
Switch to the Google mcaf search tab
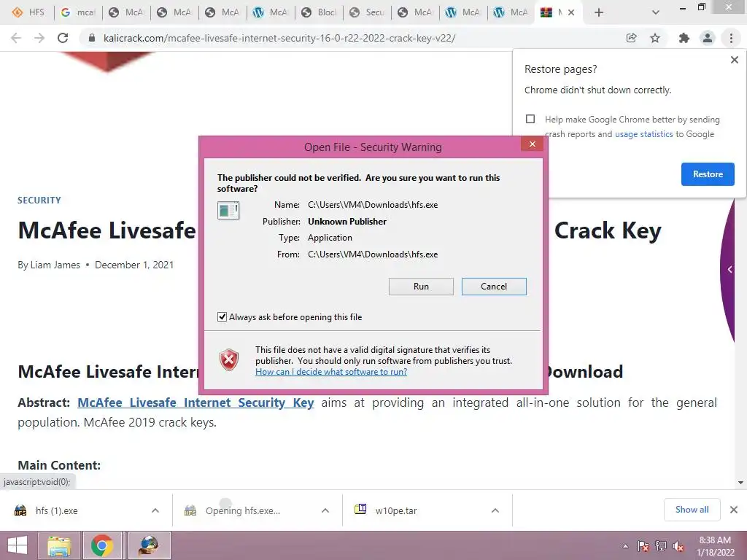point(77,12)
